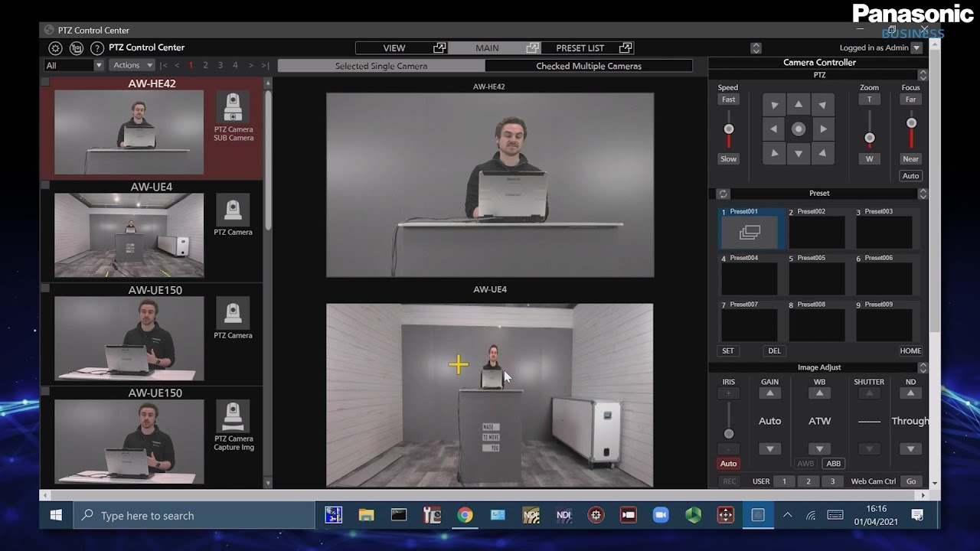The height and width of the screenshot is (551, 980).
Task: Click the help question mark icon
Action: point(96,48)
